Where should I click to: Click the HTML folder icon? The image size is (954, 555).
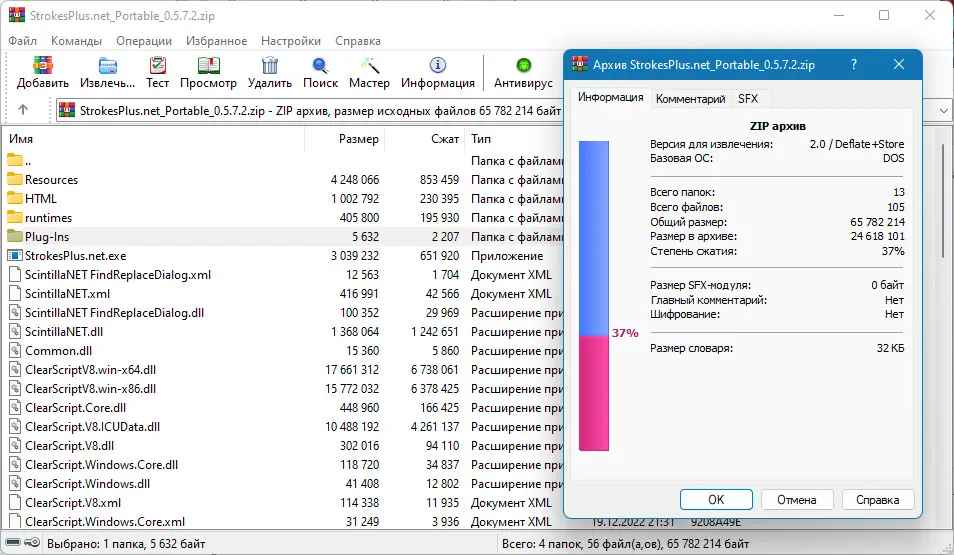[15, 198]
